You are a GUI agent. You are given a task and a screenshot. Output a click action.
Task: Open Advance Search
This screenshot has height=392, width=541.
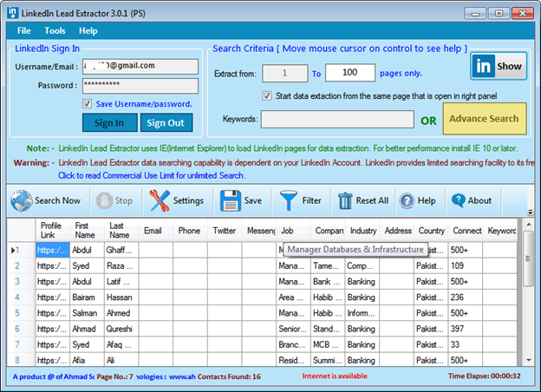click(485, 119)
